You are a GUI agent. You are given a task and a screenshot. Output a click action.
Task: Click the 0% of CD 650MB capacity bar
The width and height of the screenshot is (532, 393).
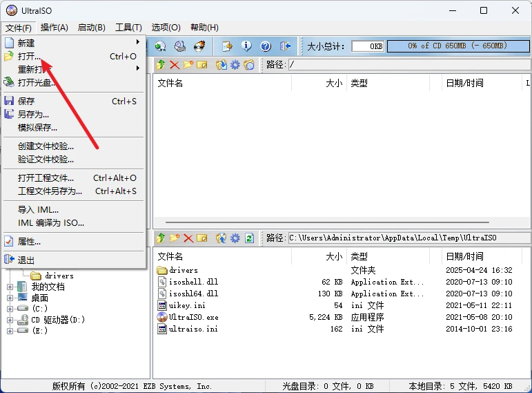(458, 46)
